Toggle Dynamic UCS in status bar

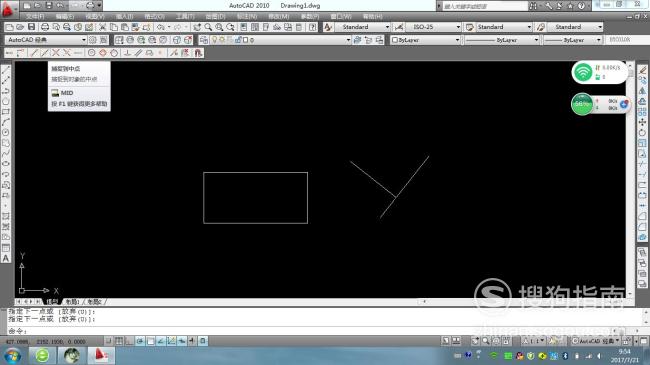point(171,341)
